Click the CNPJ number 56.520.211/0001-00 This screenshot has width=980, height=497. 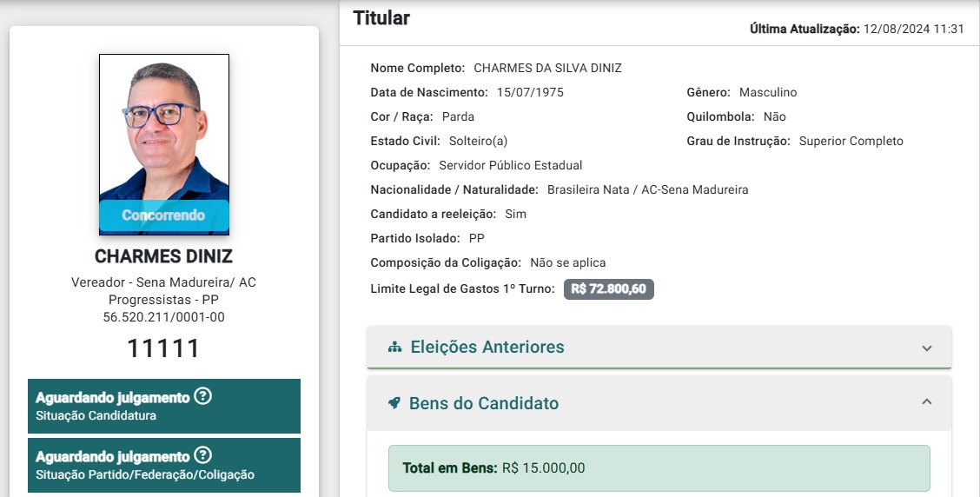(x=163, y=317)
